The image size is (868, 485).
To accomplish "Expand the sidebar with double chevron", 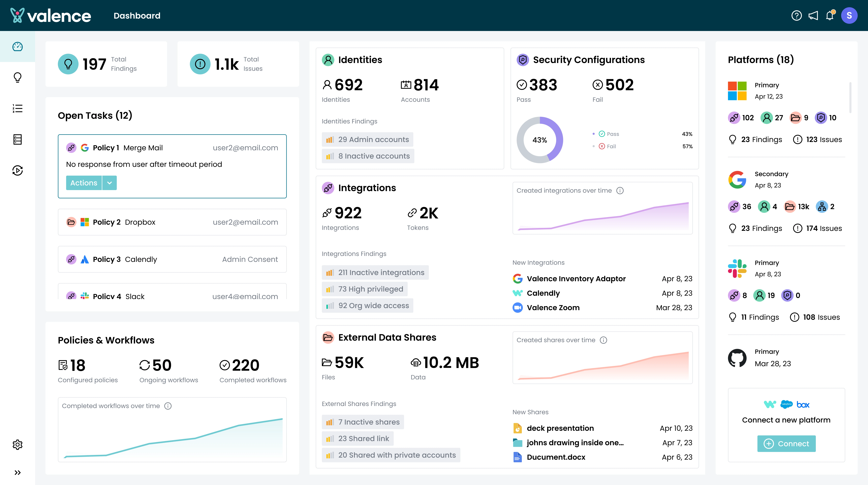I will click(x=18, y=472).
